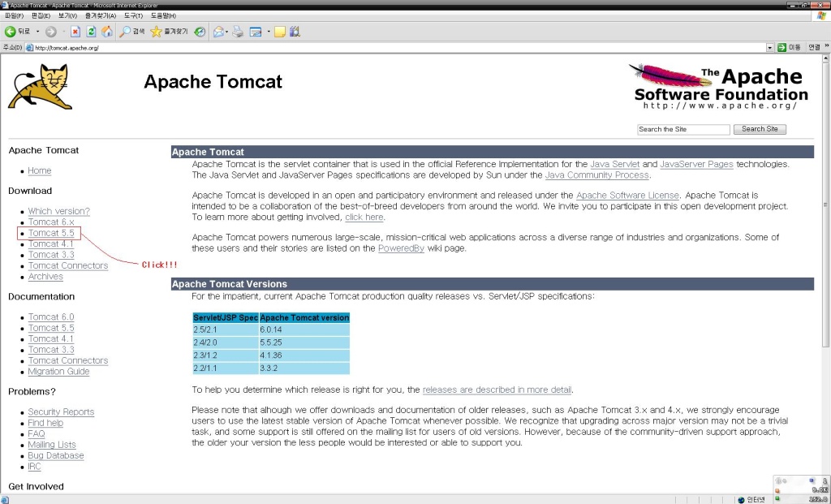Viewport: 831px width, 504px height.
Task: Open the Tomcat 4.1 download link
Action: pyautogui.click(x=51, y=243)
